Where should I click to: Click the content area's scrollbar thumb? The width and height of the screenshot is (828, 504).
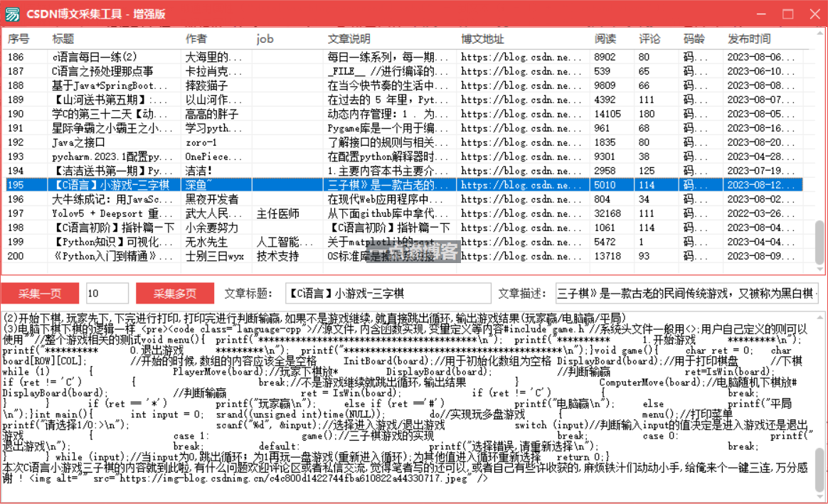coord(820,470)
